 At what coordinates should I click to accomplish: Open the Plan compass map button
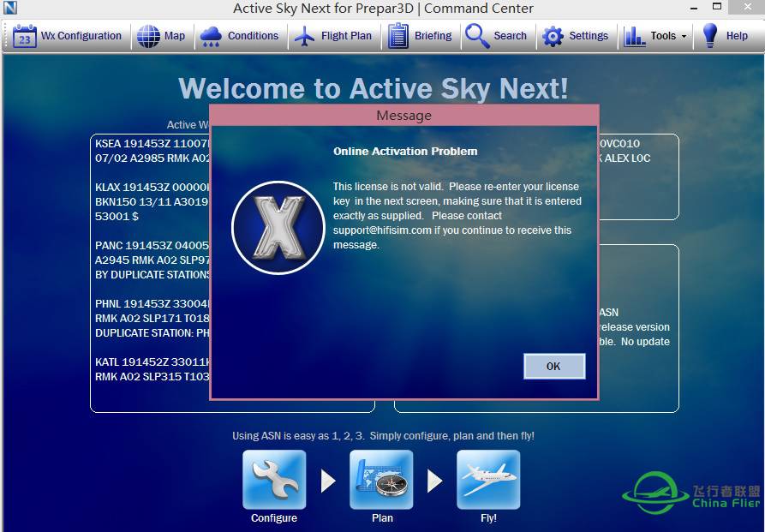[x=381, y=480]
